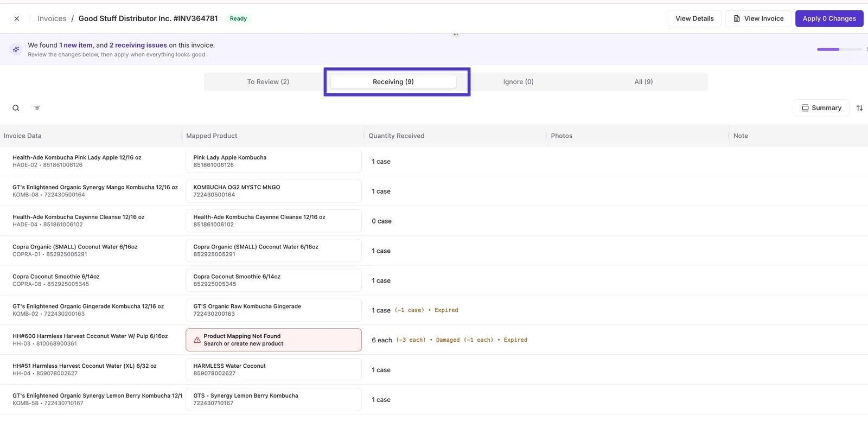Click Product Mapping Not Found field
Image resolution: width=868 pixels, height=441 pixels.
[x=273, y=340]
